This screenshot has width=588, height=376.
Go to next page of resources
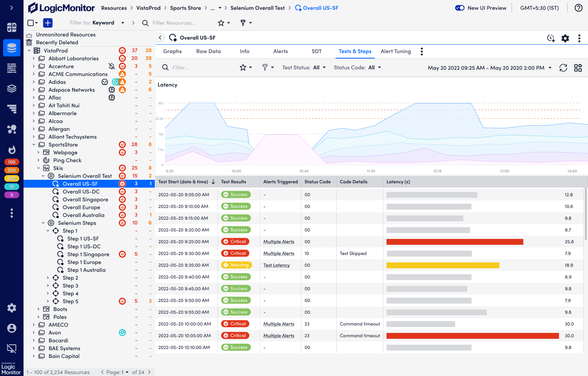tap(149, 372)
